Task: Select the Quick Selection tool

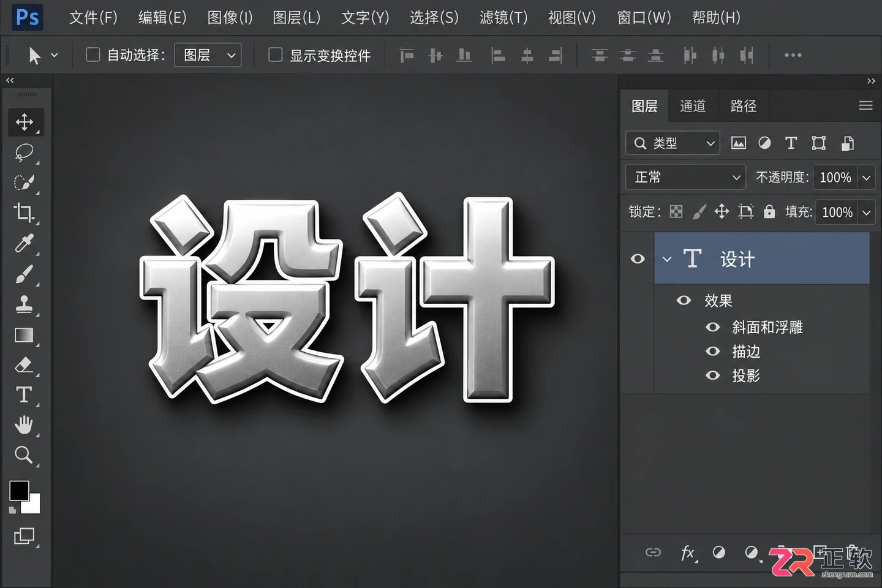Action: pyautogui.click(x=24, y=182)
